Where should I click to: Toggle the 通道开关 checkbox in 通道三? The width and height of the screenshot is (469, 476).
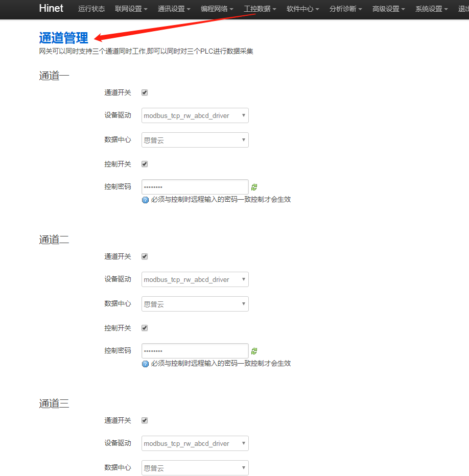click(x=145, y=421)
